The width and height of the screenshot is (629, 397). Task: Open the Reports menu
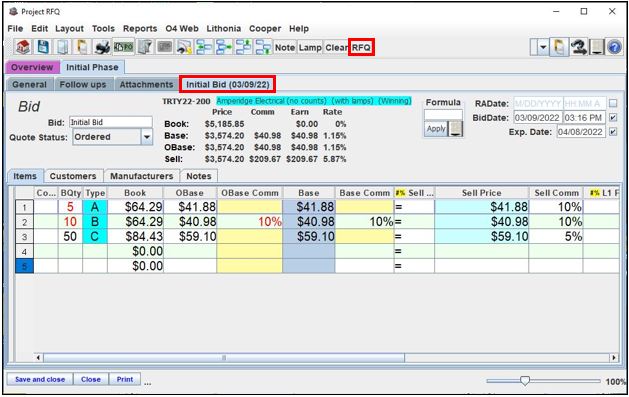140,28
